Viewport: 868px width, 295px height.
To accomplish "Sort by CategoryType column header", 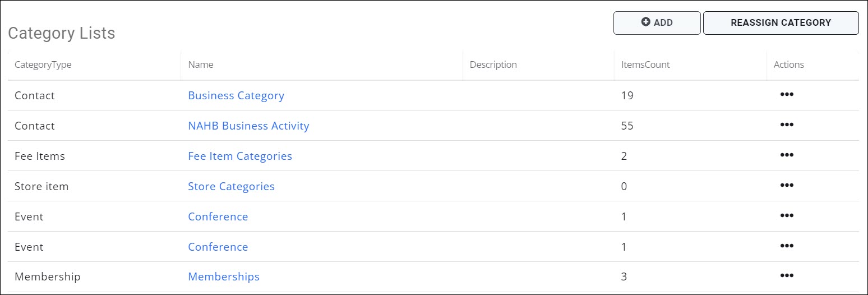I will point(43,64).
